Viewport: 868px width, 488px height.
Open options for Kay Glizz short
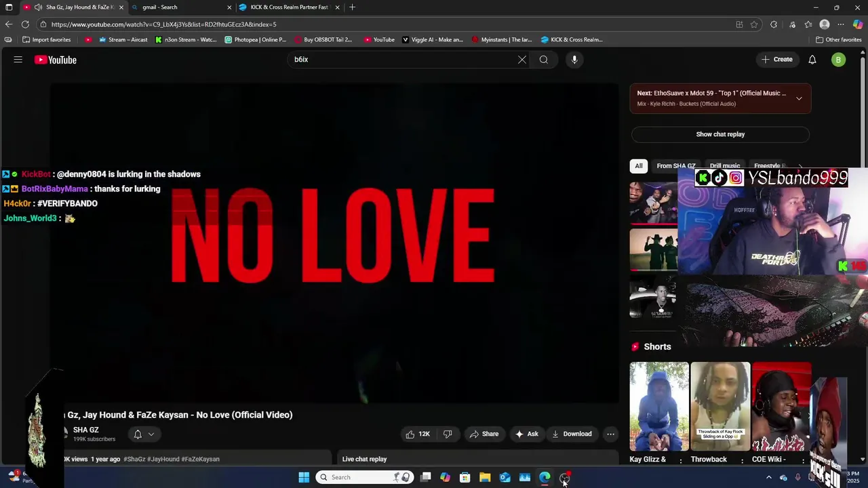[680, 461]
